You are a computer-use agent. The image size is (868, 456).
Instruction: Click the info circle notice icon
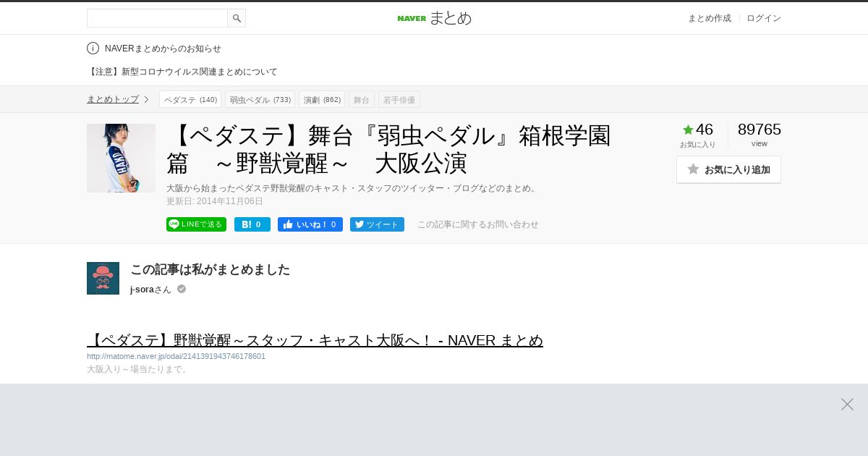coord(93,48)
